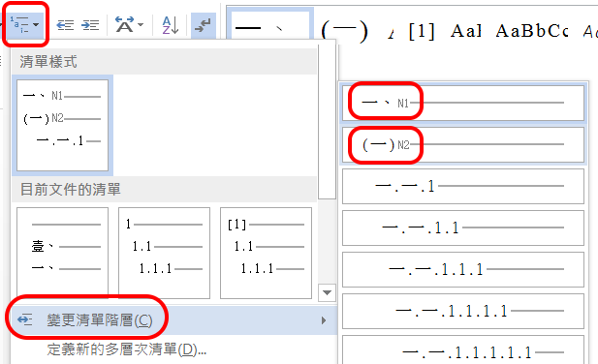
Task: Expand the Asian layout dropdown arrow
Action: [x=141, y=25]
